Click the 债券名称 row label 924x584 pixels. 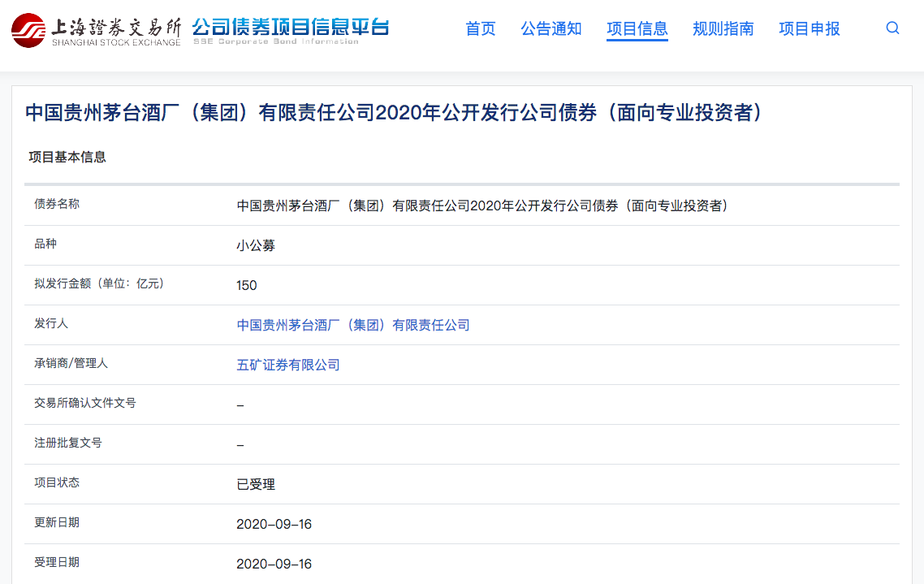point(57,204)
